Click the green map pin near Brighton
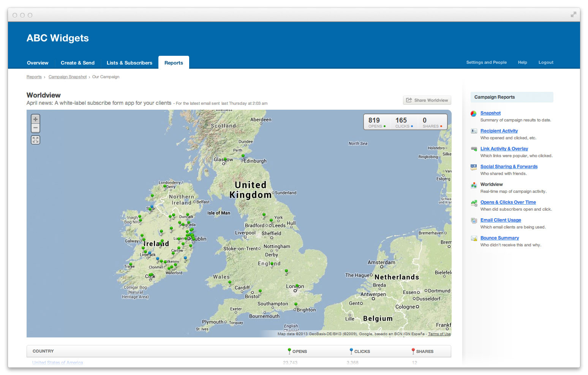The height and width of the screenshot is (375, 588). [296, 305]
